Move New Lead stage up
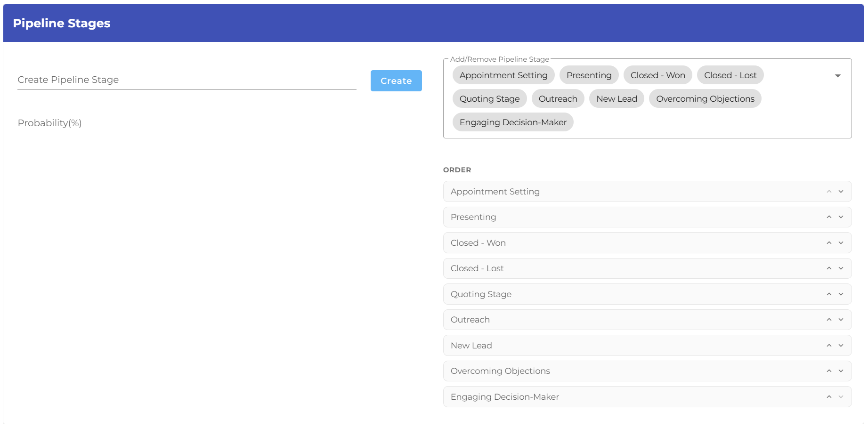This screenshot has height=428, width=868. (x=829, y=346)
